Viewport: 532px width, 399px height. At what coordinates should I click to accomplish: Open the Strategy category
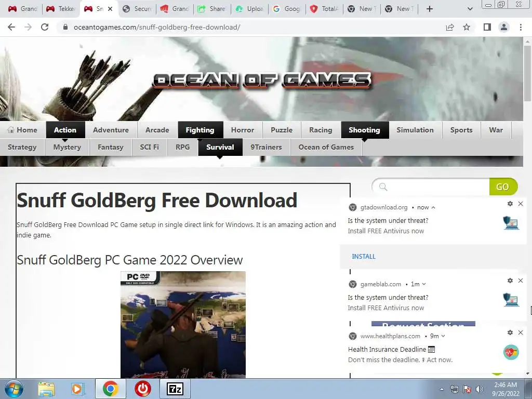[22, 147]
